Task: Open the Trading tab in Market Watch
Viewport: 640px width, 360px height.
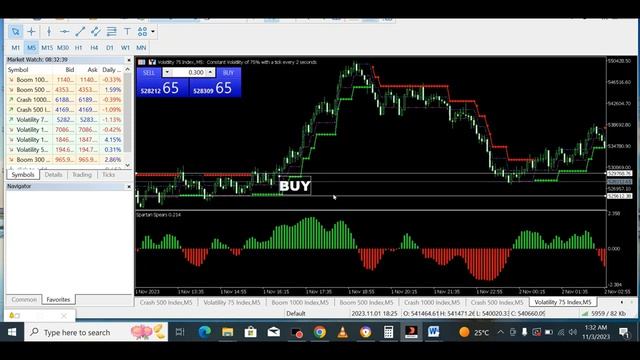Action: 82,175
